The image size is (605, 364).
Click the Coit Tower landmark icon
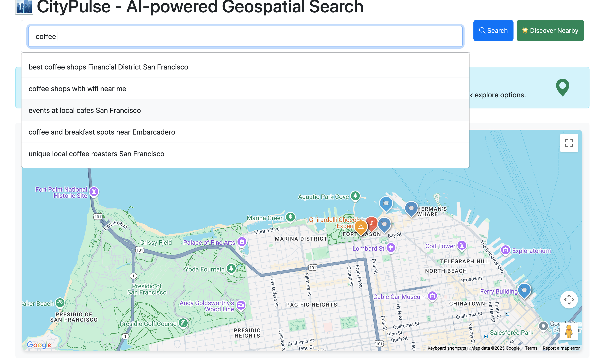(462, 245)
